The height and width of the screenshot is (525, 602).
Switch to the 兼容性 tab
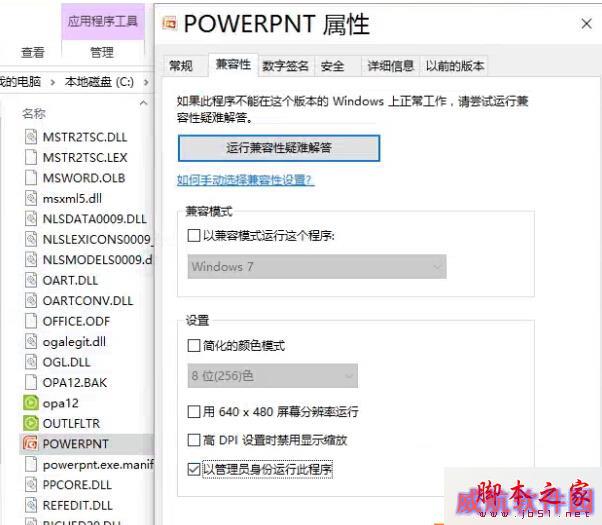[x=233, y=64]
